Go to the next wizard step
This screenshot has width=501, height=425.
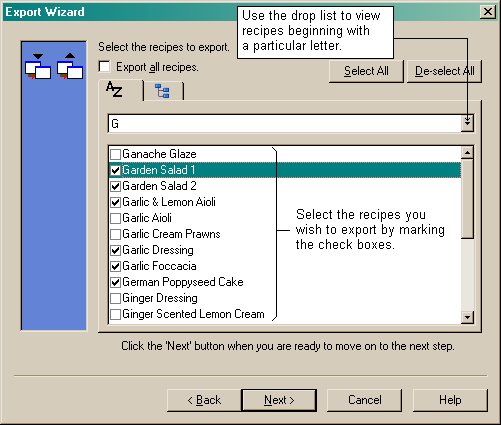click(x=279, y=400)
